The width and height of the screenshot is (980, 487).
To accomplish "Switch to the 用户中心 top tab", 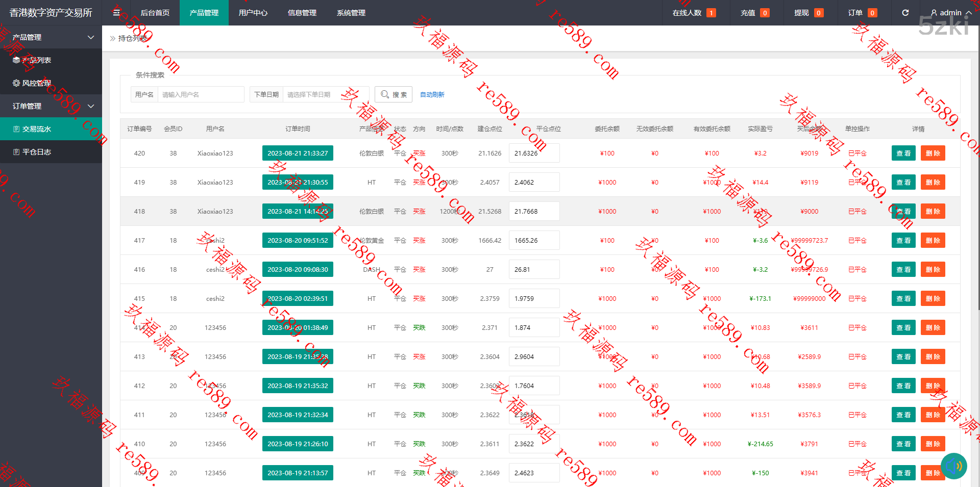I will pos(253,13).
